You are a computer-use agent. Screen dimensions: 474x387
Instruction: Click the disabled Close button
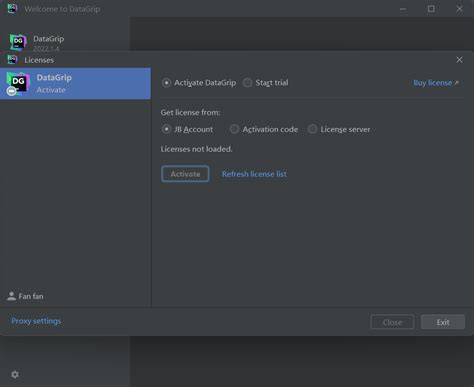click(392, 322)
